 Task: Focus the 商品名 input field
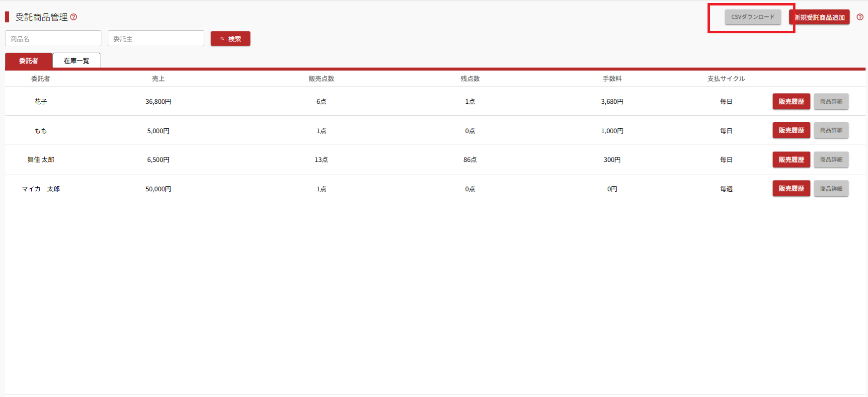[x=53, y=39]
